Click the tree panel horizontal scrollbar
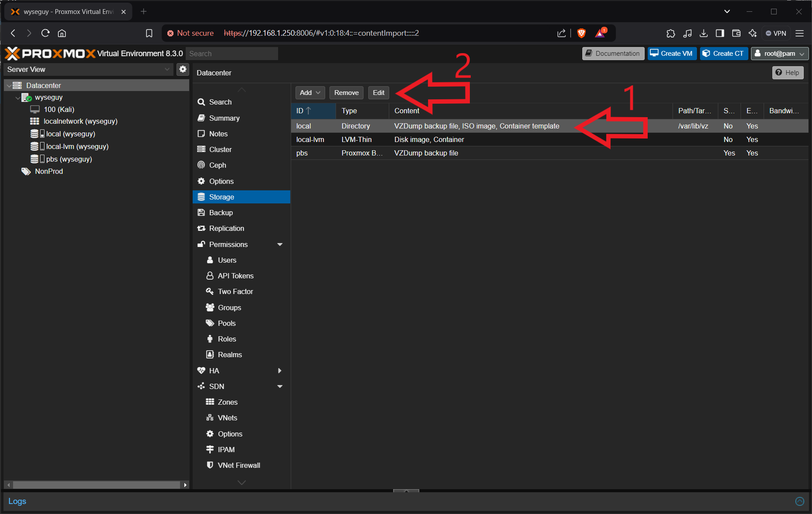Image resolution: width=812 pixels, height=514 pixels. [96, 485]
